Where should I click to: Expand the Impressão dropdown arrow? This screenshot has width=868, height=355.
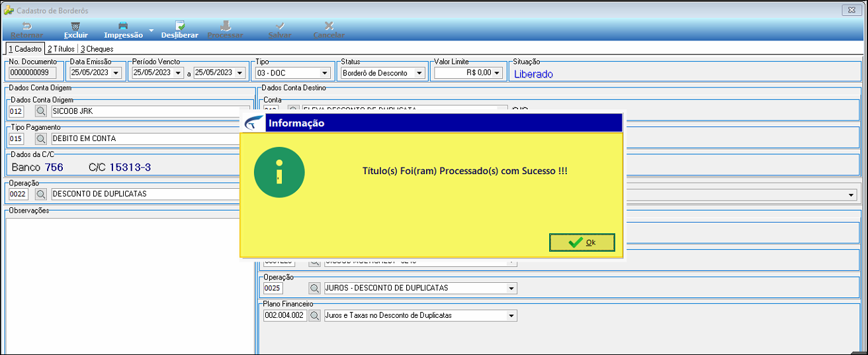tap(151, 30)
